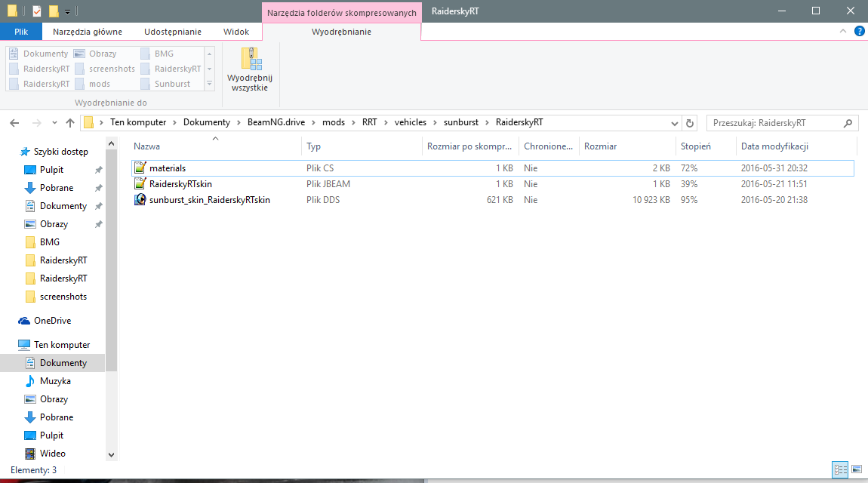Select the RaiderskyRTskin JBEAM file icon
The height and width of the screenshot is (483, 868).
[x=140, y=183]
